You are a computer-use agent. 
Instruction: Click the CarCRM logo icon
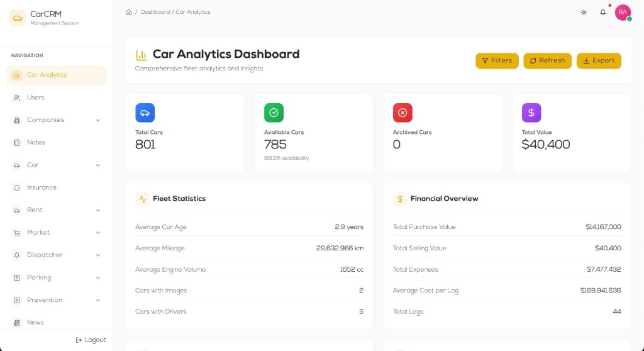point(17,18)
